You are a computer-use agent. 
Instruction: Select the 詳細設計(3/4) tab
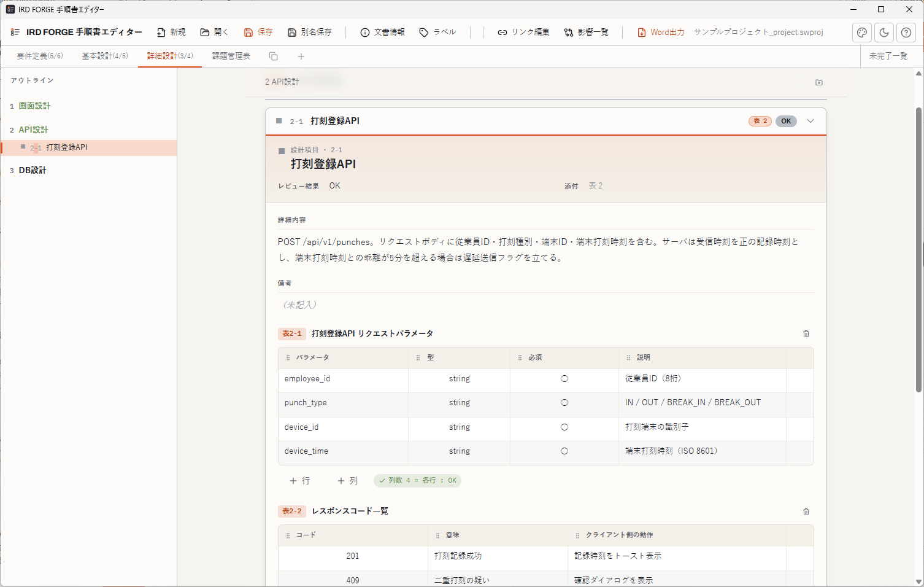click(170, 56)
